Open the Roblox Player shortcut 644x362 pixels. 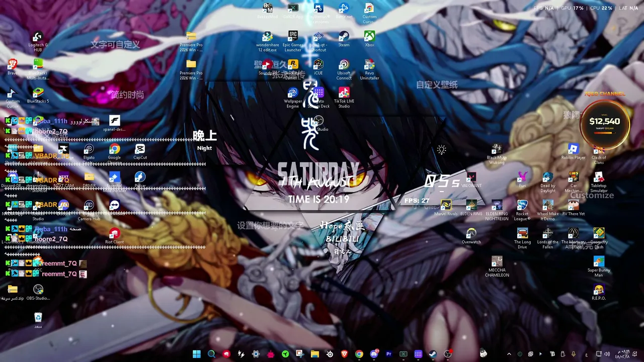point(573,152)
